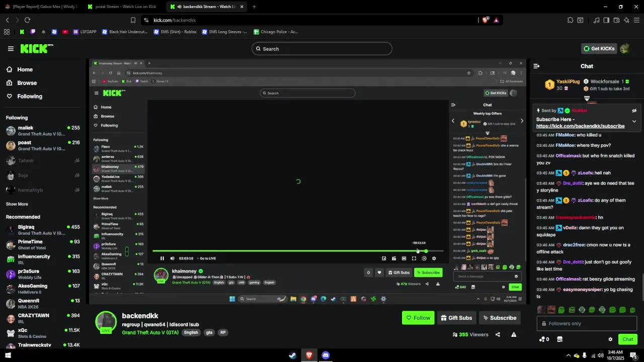This screenshot has height=362, width=644.
Task: Open channel points balance icon
Action: pos(544,339)
